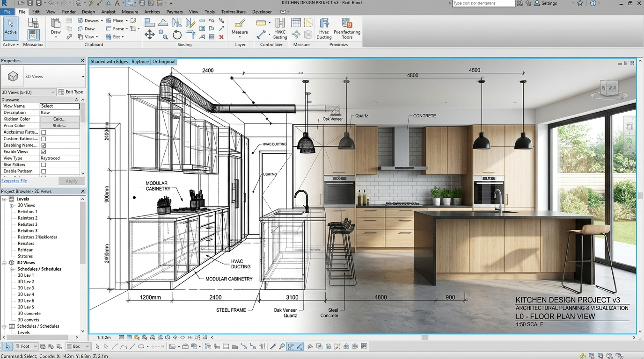Check the Sise Paitors checkbox
Viewport: 644px width, 359px height.
44,165
